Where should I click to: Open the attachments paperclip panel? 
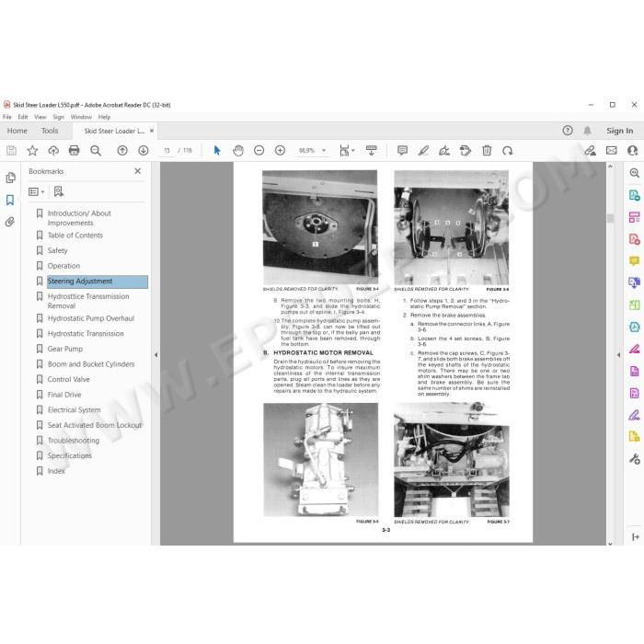[10, 223]
